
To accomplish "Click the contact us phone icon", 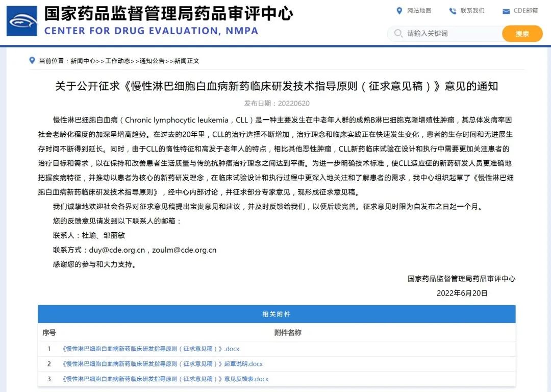I will [x=453, y=11].
